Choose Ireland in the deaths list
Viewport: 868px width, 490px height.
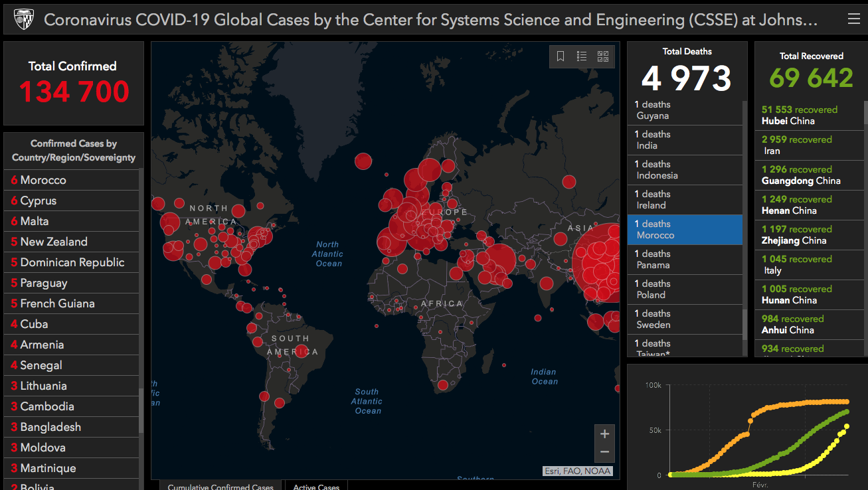684,200
